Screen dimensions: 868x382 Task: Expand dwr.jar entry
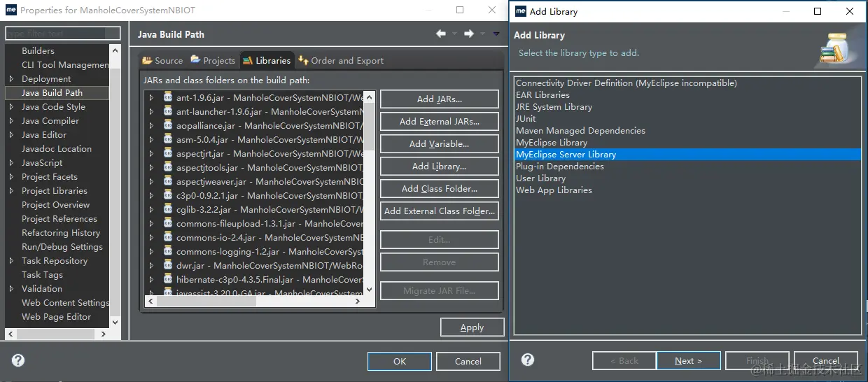(151, 266)
